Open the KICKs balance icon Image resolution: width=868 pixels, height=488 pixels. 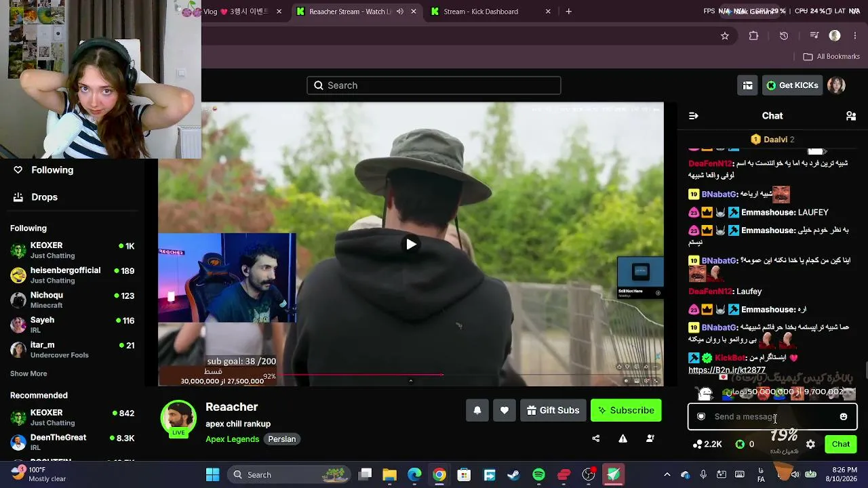click(745, 445)
